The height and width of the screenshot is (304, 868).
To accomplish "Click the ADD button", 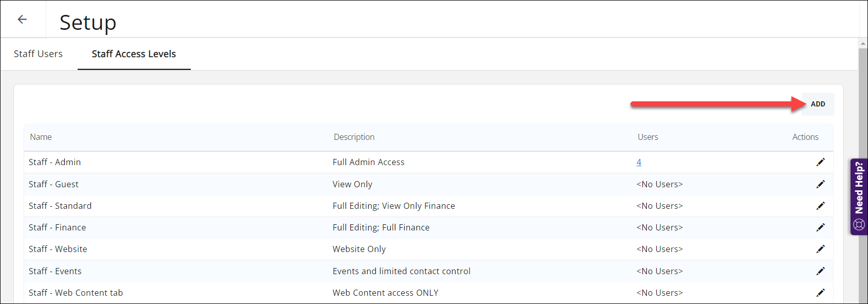I will coord(818,104).
